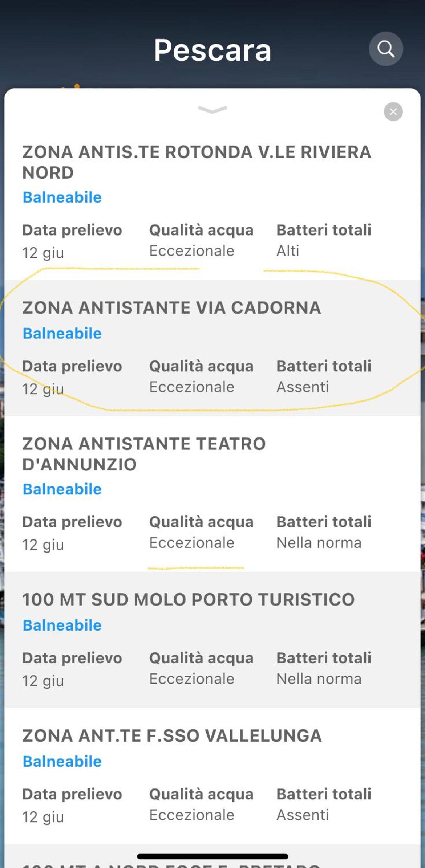The image size is (425, 868).
Task: Tap Balneabile under Porto Turistico zone
Action: (x=62, y=625)
